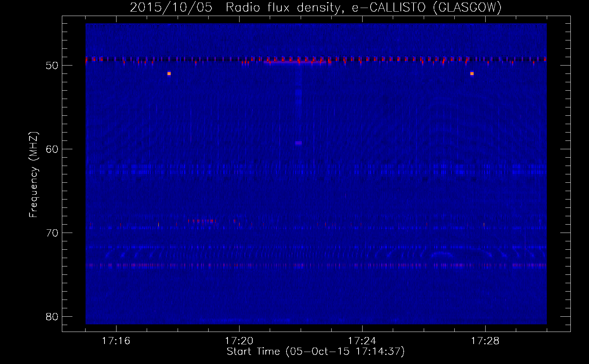Click the 17:28 time tick label
The height and width of the screenshot is (364, 589).
pos(485,341)
